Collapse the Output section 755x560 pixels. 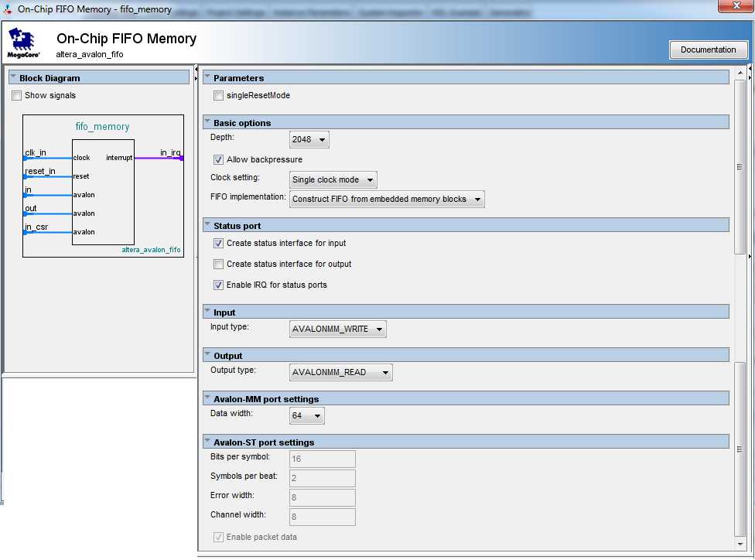click(x=207, y=355)
